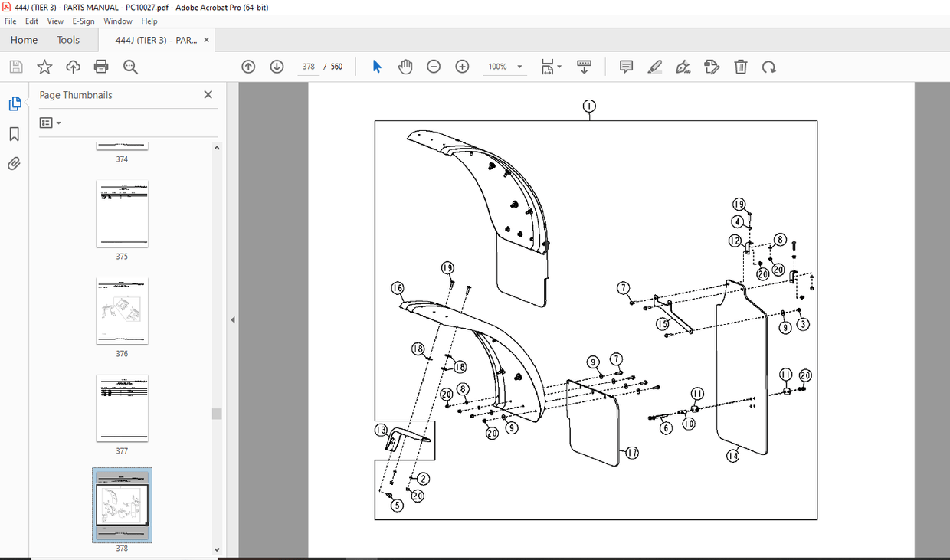Open the Attachments panel icon

click(x=14, y=163)
